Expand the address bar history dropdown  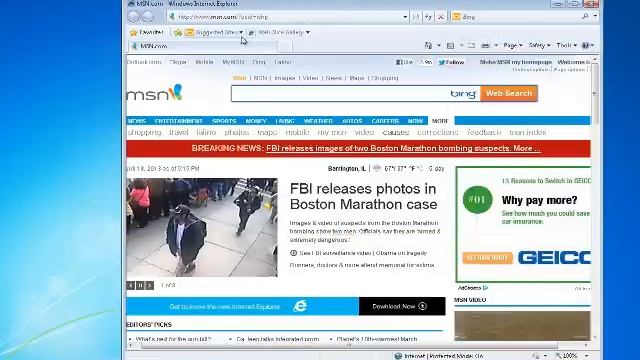405,17
